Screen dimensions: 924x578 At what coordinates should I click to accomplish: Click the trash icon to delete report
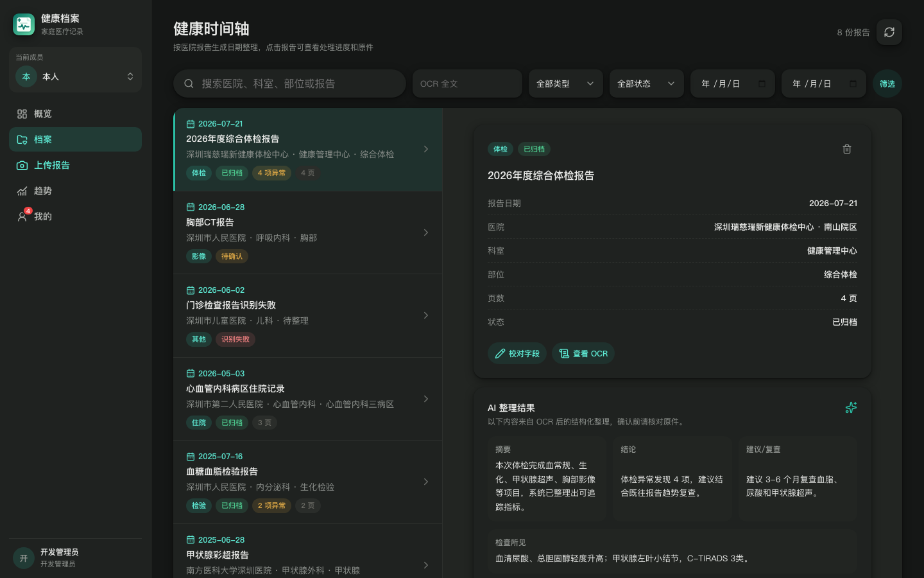(x=846, y=149)
